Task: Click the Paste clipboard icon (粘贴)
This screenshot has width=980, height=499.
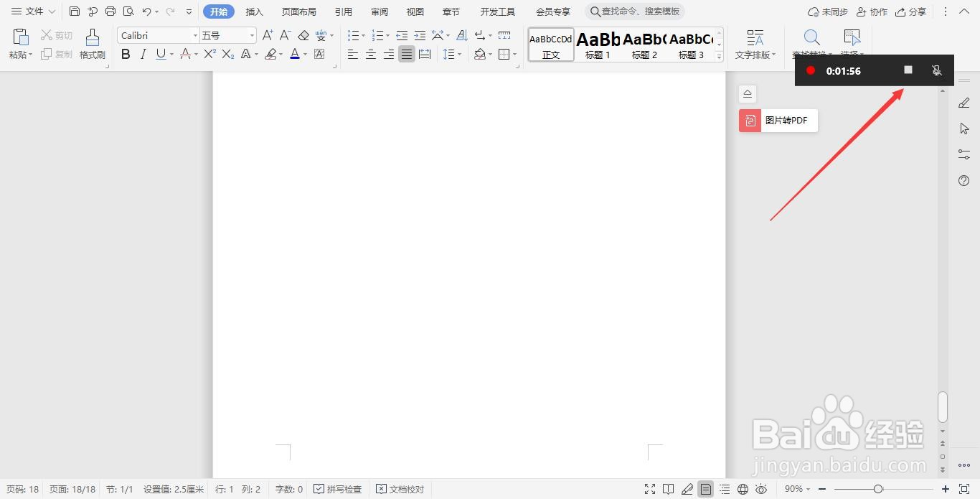Action: pos(21,37)
